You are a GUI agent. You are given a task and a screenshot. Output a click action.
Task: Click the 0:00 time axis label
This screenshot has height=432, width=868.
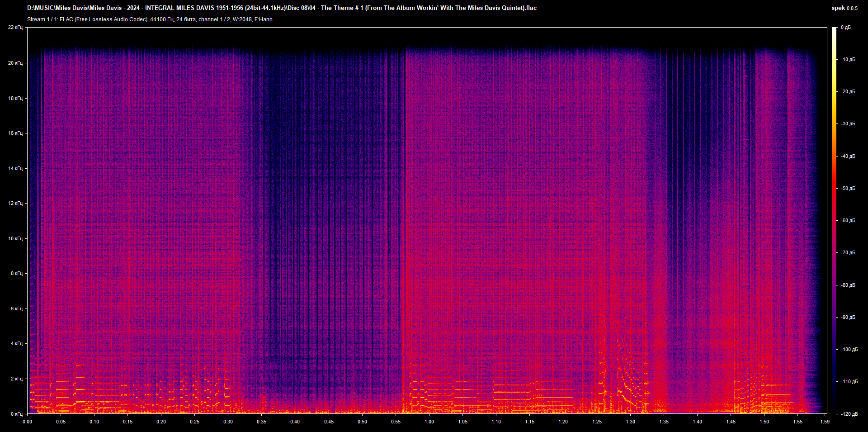28,422
